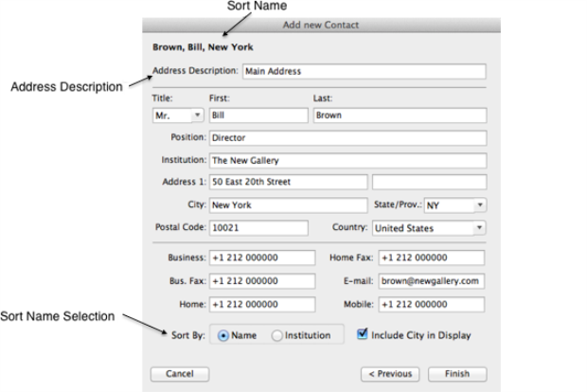
Task: Click the First name field containing Bill
Action: [x=258, y=116]
